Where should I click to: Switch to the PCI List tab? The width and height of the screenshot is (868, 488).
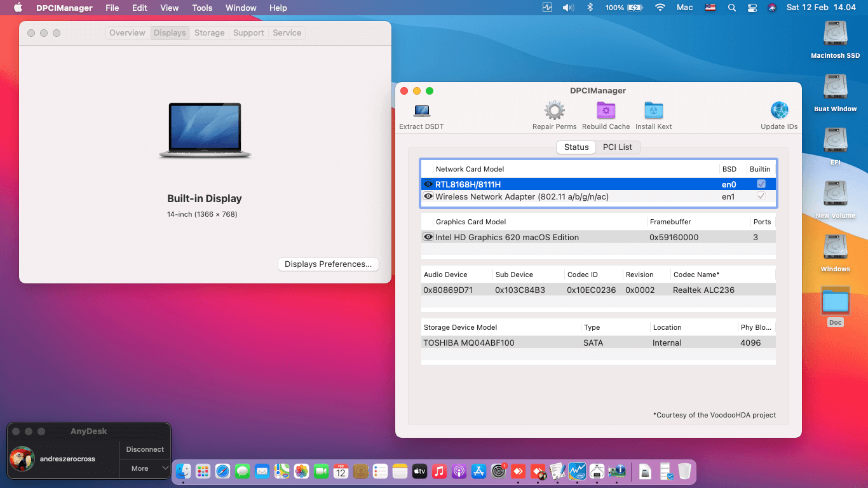(618, 147)
